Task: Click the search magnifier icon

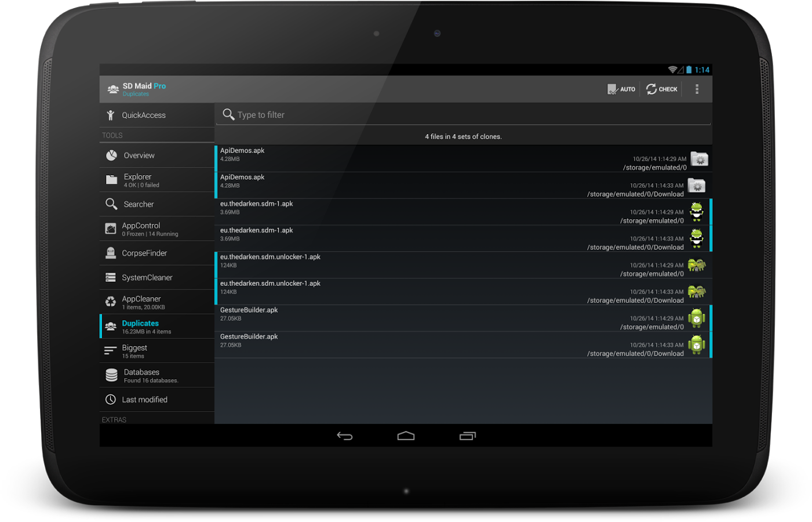Action: pos(228,114)
